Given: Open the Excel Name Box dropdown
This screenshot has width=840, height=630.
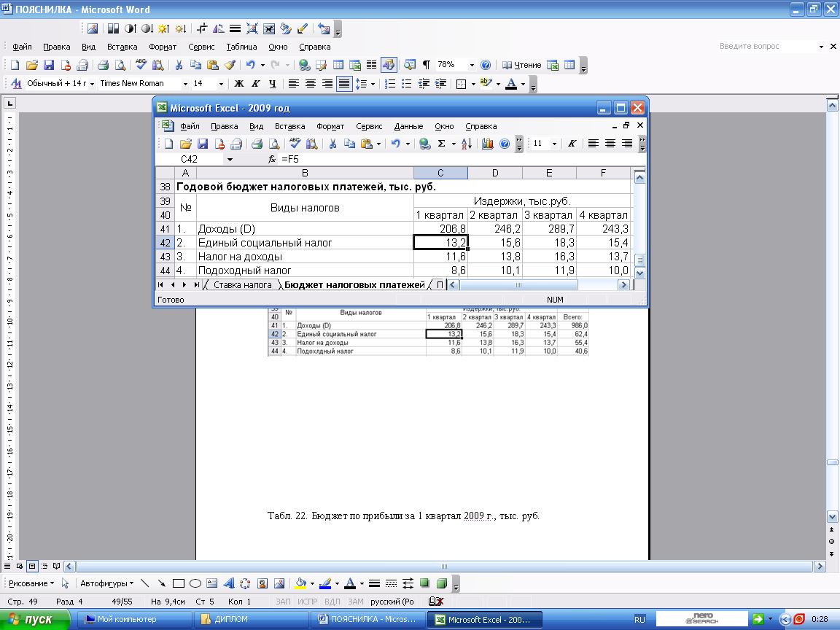Looking at the screenshot, I should (x=230, y=159).
